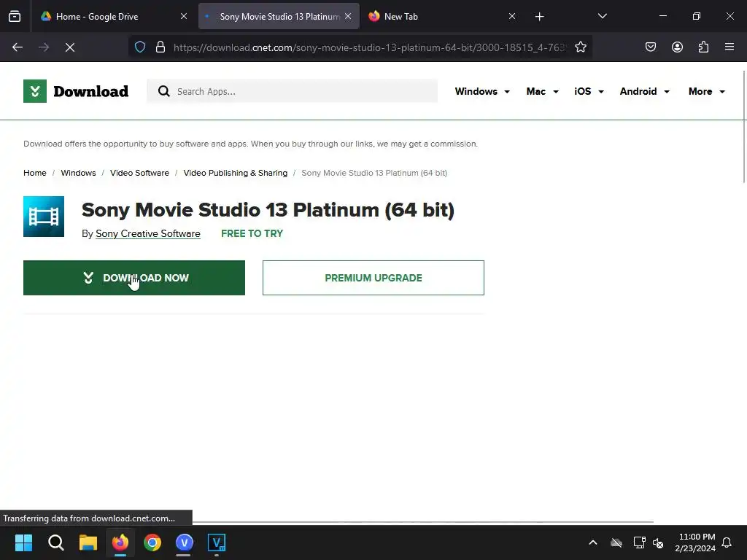Go to Windows breadcrumb

point(78,173)
